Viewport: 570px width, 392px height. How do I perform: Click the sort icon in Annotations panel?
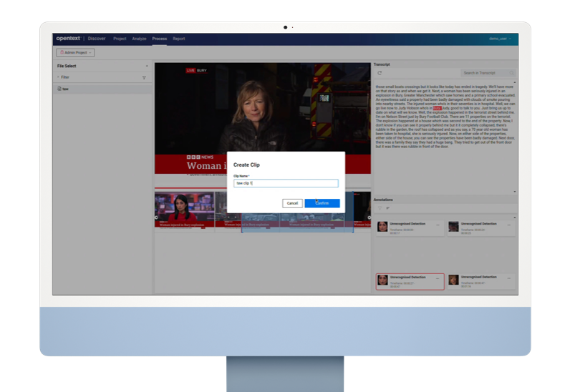tap(387, 208)
